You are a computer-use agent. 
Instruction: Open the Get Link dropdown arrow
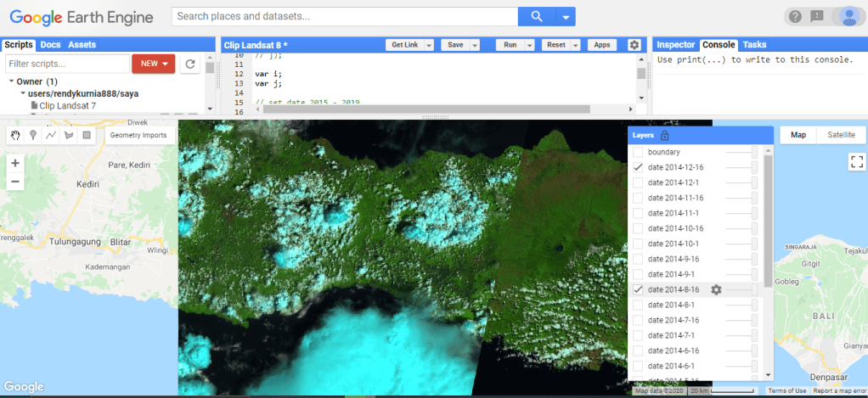tap(429, 45)
